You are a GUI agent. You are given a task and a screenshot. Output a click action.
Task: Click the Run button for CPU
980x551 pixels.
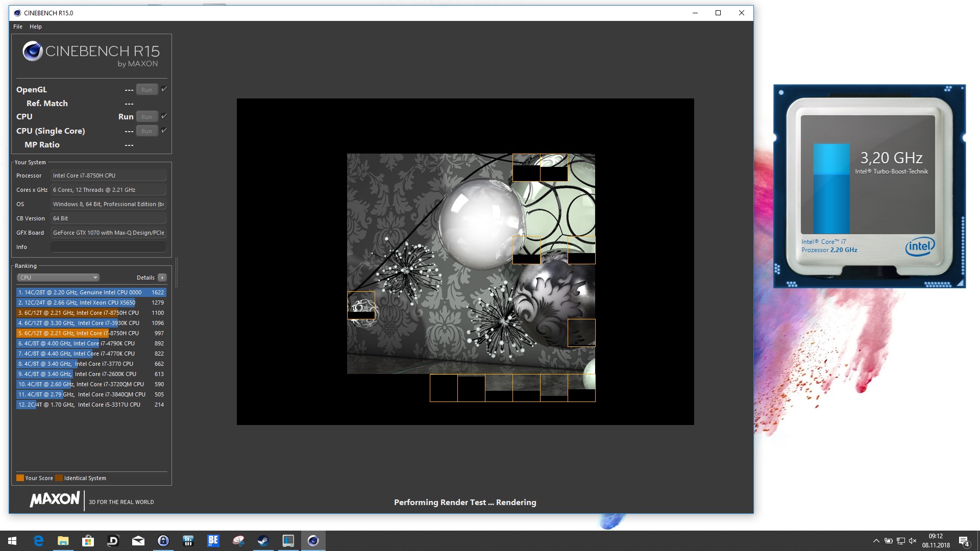click(x=146, y=117)
